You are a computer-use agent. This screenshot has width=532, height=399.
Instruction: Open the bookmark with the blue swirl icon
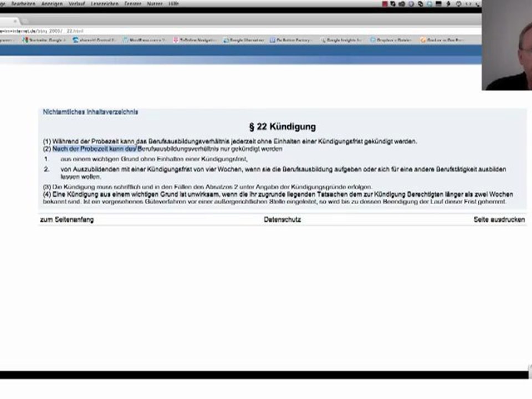pyautogui.click(x=95, y=40)
